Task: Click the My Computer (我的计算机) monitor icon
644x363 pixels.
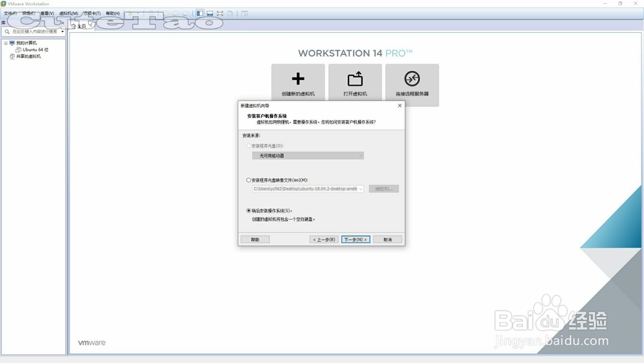Action: click(12, 43)
